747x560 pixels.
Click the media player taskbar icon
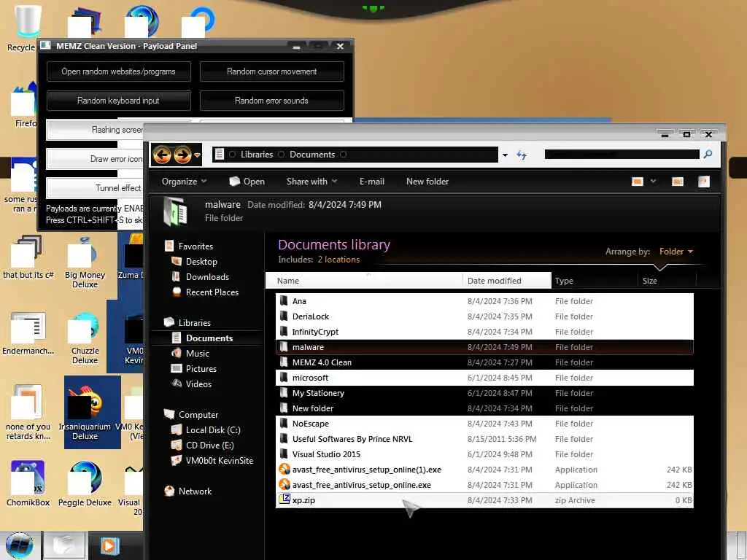click(x=109, y=545)
